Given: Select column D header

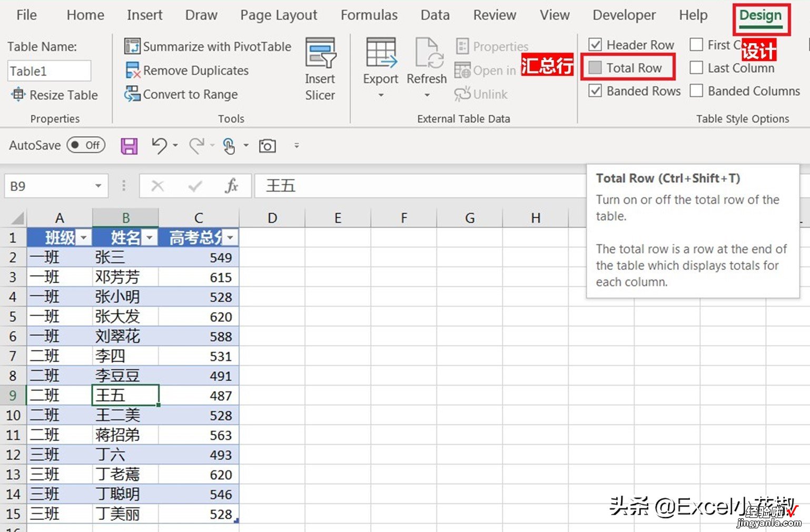Looking at the screenshot, I should (272, 218).
